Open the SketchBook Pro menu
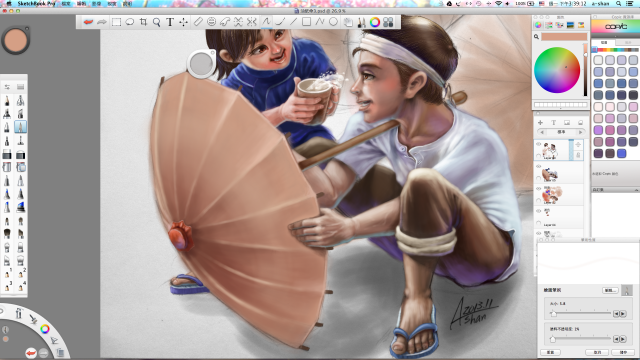 pos(36,3)
